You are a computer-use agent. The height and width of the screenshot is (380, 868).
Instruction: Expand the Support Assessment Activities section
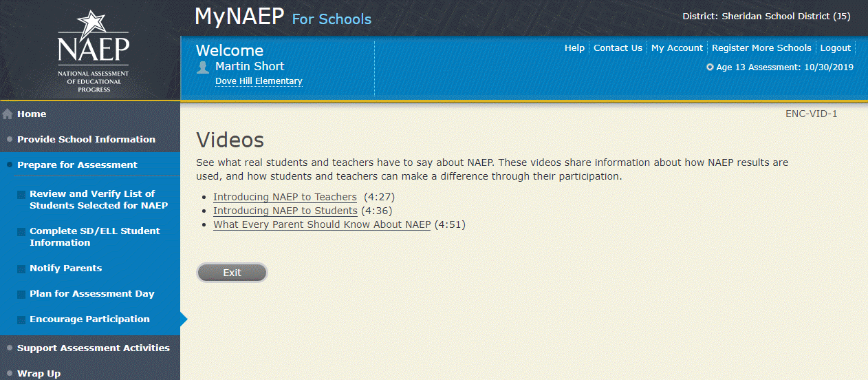(x=94, y=348)
